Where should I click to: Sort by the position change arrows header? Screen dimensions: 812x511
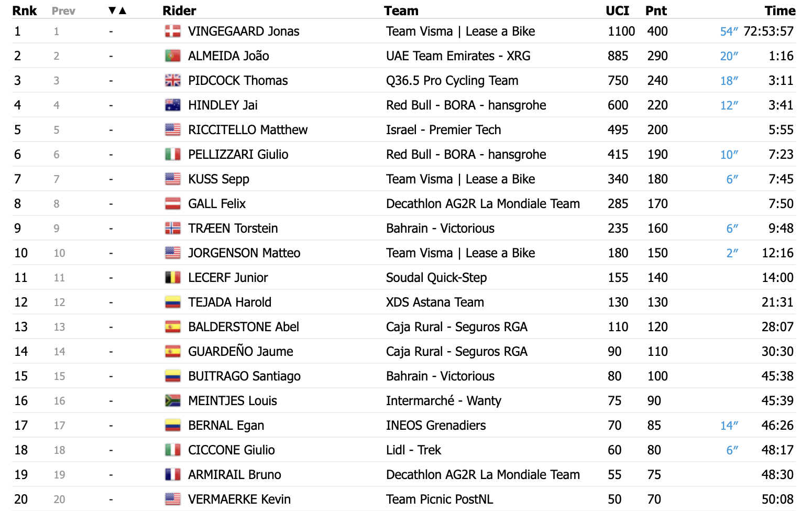pyautogui.click(x=117, y=10)
